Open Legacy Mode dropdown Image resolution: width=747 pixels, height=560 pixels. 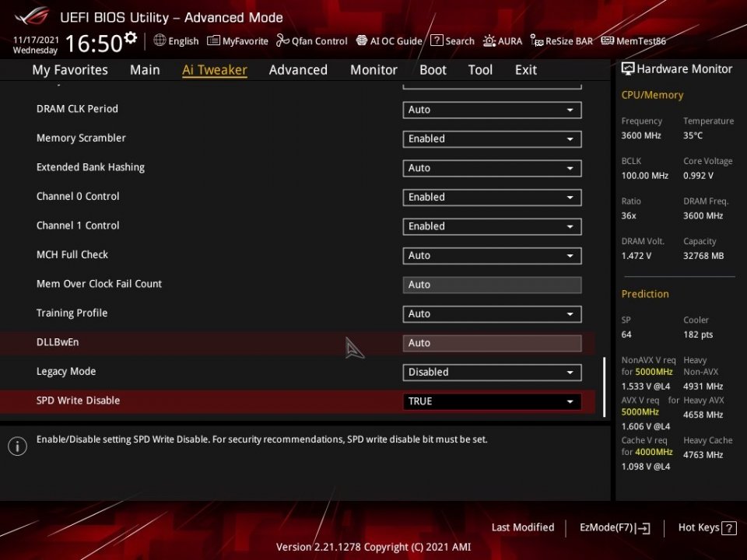pos(492,373)
